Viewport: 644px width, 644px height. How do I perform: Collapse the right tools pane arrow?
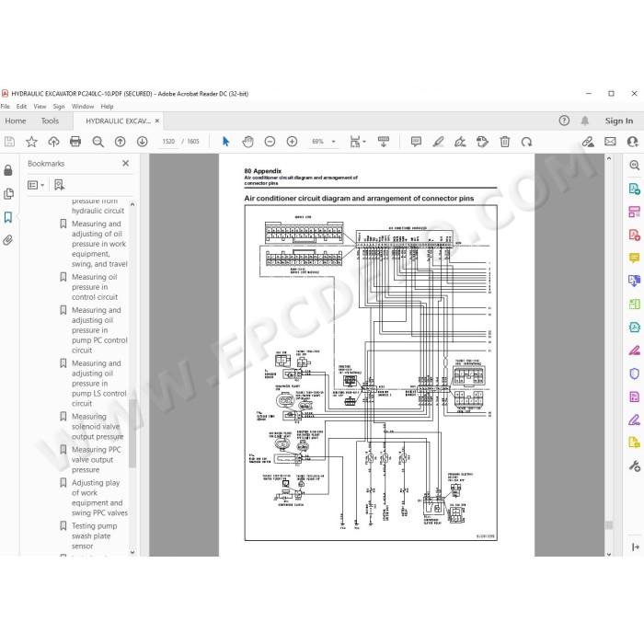coord(636,546)
